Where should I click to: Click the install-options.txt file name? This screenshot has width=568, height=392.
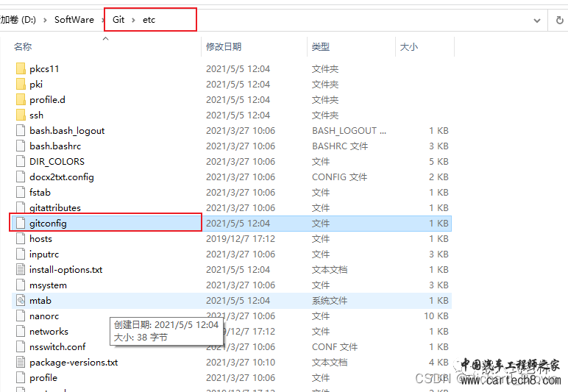coord(66,270)
